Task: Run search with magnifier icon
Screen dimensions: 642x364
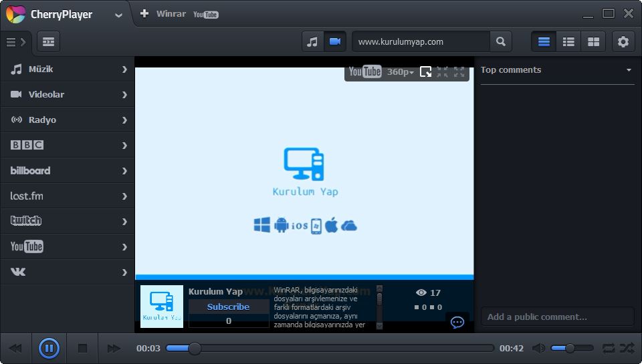Action: pyautogui.click(x=501, y=41)
